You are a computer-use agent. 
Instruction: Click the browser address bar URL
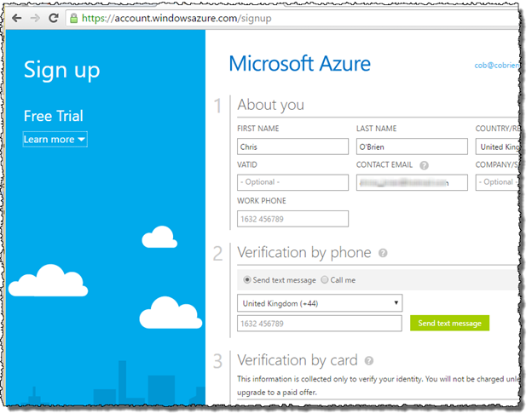pos(176,18)
